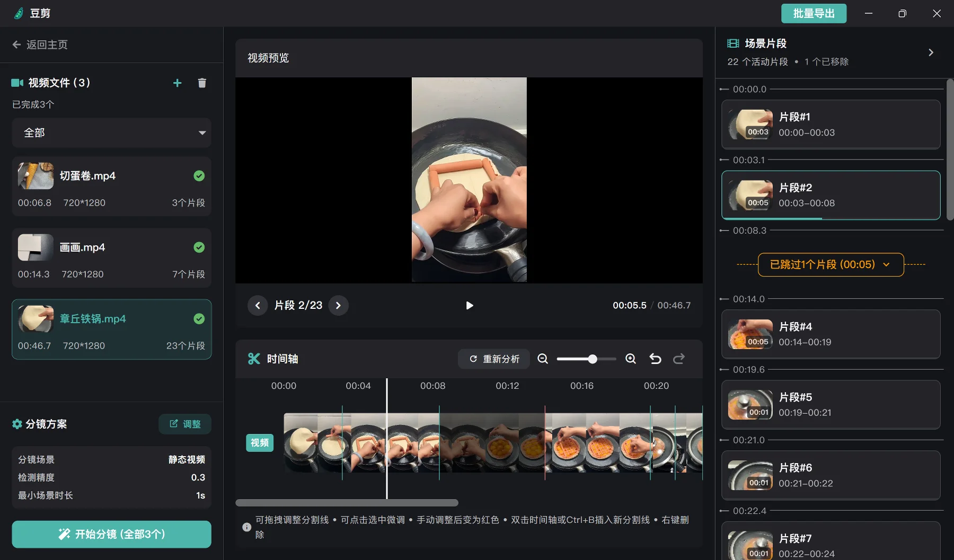Redo the timeline edit
954x560 pixels.
pos(679,359)
